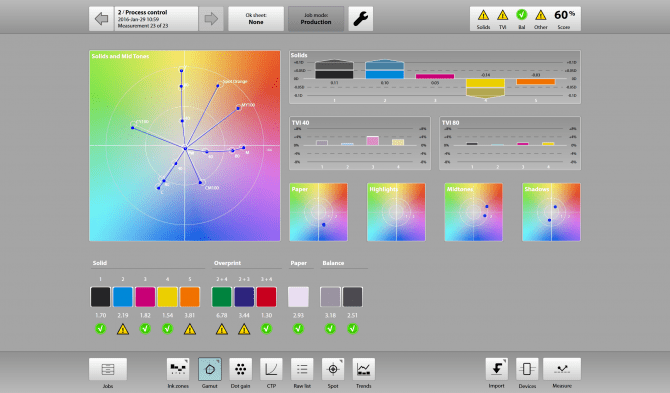The width and height of the screenshot is (670, 393).
Task: Start a new measurement with Measure
Action: 562,369
